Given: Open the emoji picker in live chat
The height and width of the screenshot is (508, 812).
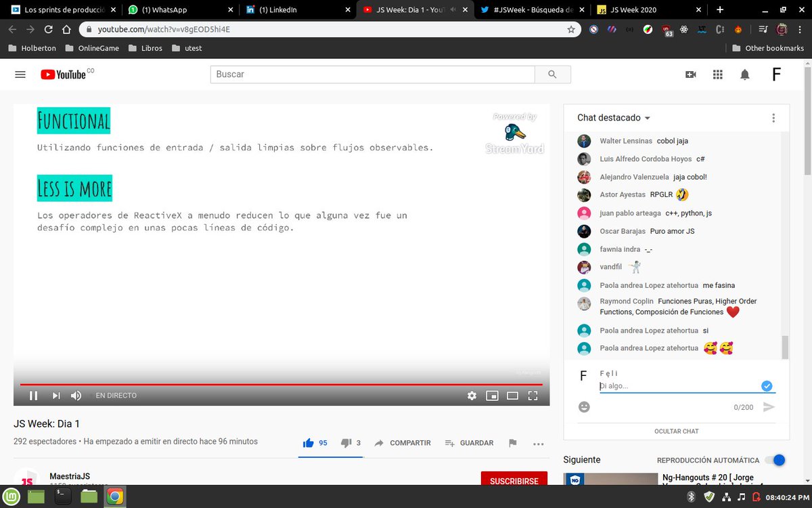Looking at the screenshot, I should point(583,407).
